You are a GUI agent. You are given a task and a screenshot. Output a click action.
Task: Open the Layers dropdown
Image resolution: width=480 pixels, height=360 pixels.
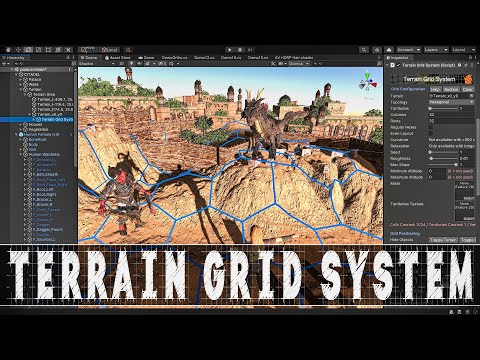click(x=436, y=50)
